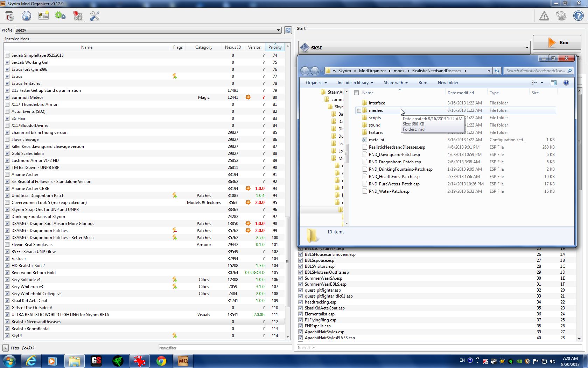The width and height of the screenshot is (588, 368).
Task: Click the problems warning triangle icon
Action: coord(544,16)
